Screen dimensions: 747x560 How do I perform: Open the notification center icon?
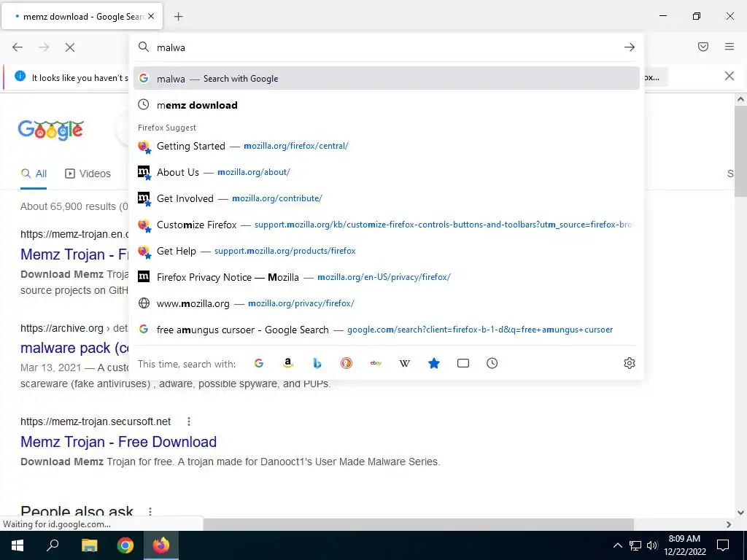[723, 545]
